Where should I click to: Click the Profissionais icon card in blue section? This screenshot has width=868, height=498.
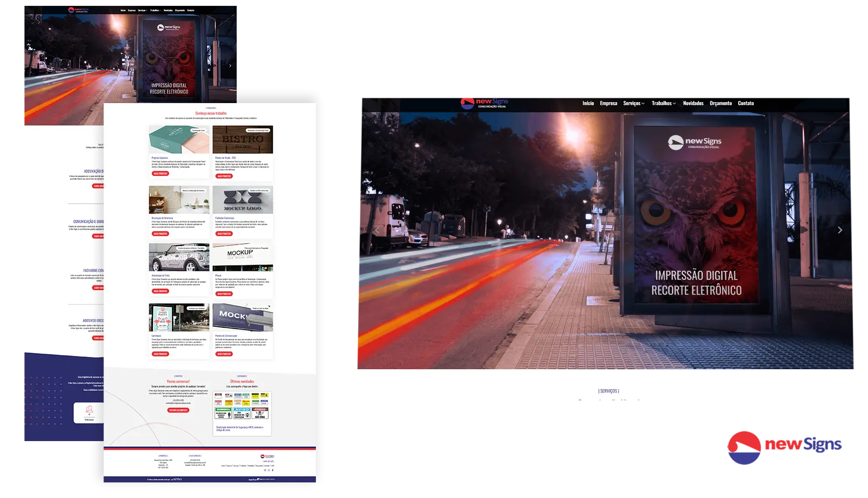89,413
